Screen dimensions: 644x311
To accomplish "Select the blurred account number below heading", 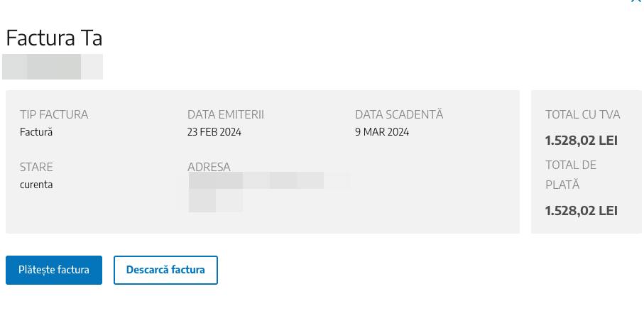I will 53,67.
